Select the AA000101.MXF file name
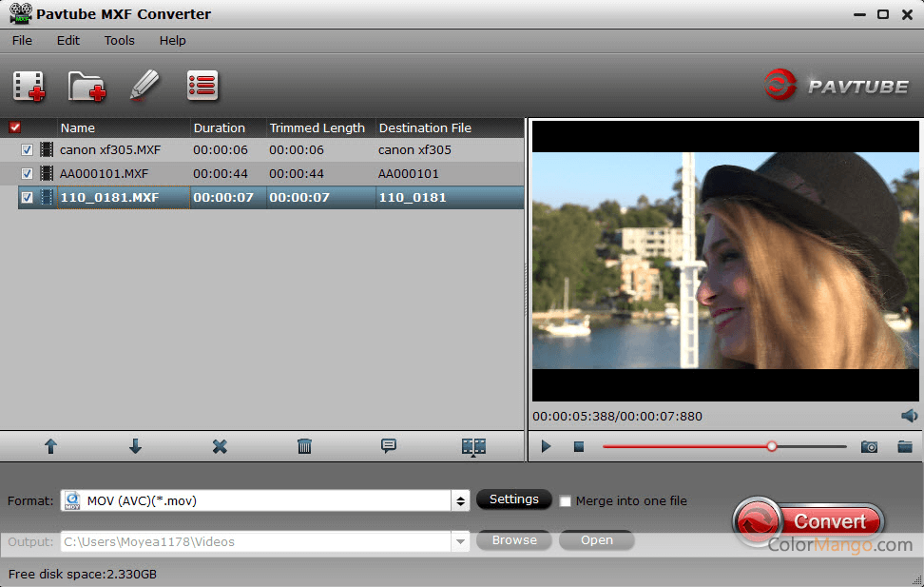Image resolution: width=924 pixels, height=587 pixels. pos(104,173)
